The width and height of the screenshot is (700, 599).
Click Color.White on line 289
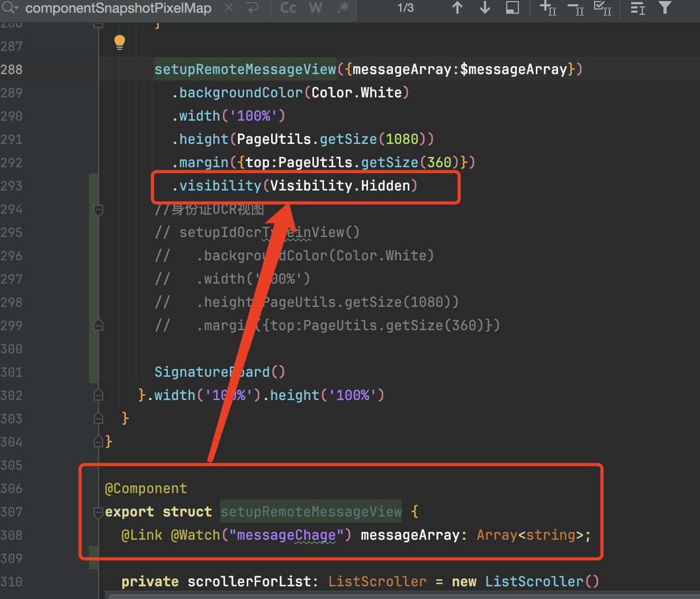click(x=356, y=93)
